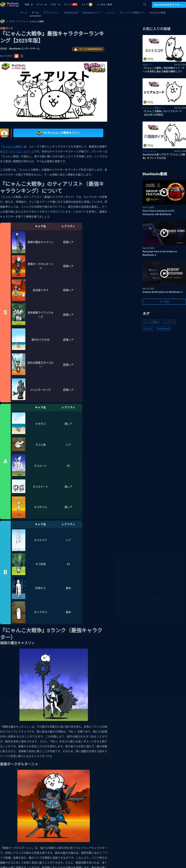Click PCでにゃんこ大戦争をプレイ button

pos(58,133)
